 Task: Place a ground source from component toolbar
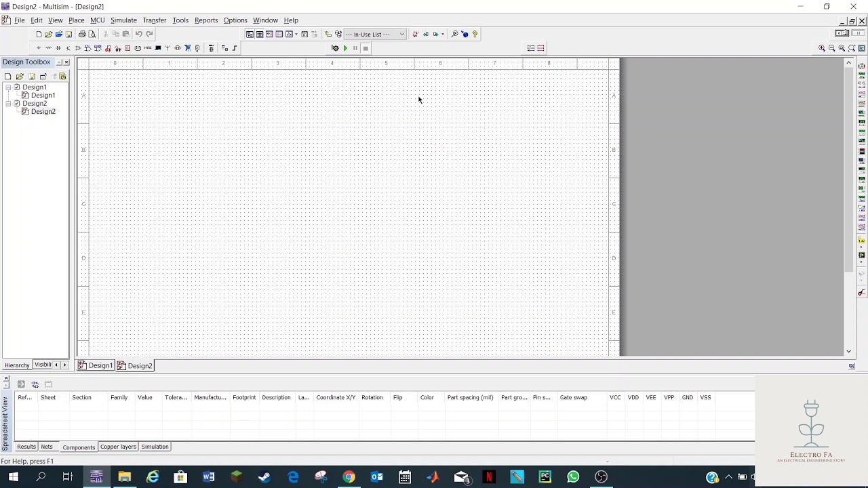(x=39, y=48)
